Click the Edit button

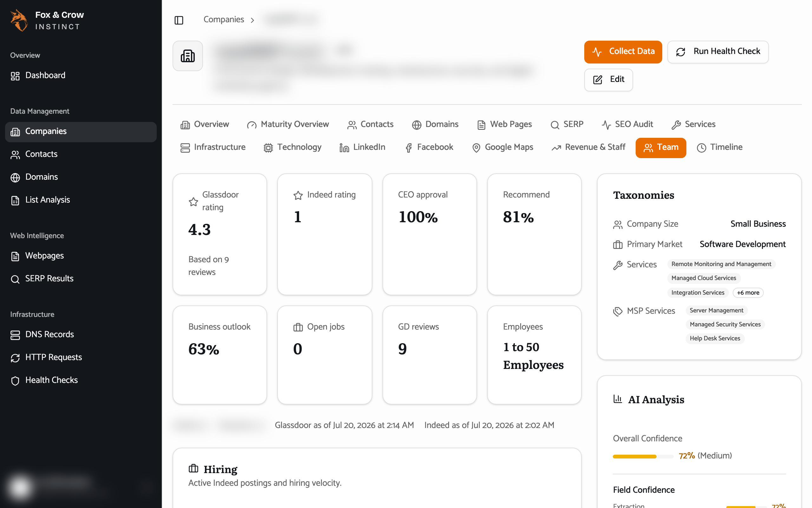tap(608, 80)
